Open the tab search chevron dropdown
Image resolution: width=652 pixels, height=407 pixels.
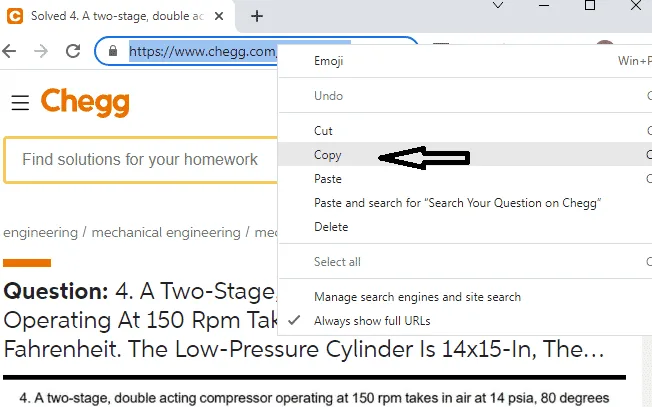pyautogui.click(x=498, y=5)
